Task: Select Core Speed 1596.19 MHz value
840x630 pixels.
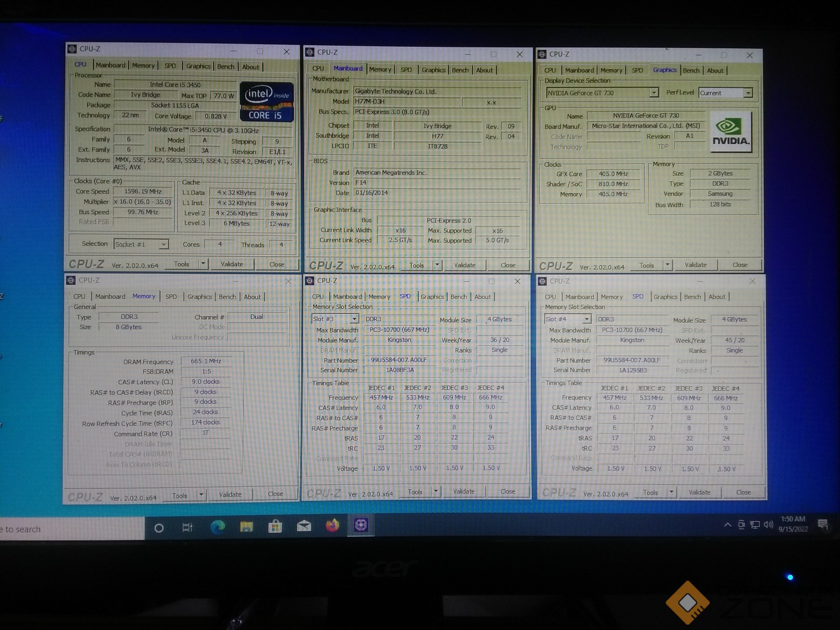Action: coord(143,192)
